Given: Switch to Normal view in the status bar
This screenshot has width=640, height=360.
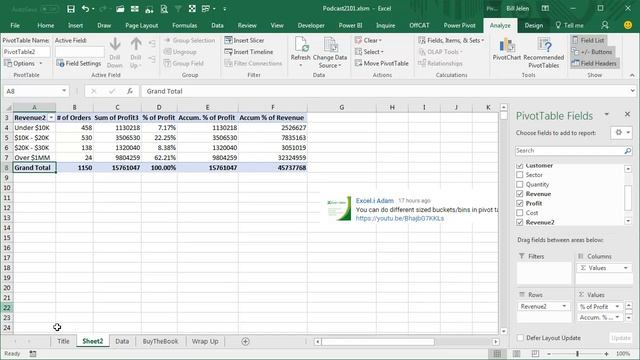Looking at the screenshot, I should (497, 353).
